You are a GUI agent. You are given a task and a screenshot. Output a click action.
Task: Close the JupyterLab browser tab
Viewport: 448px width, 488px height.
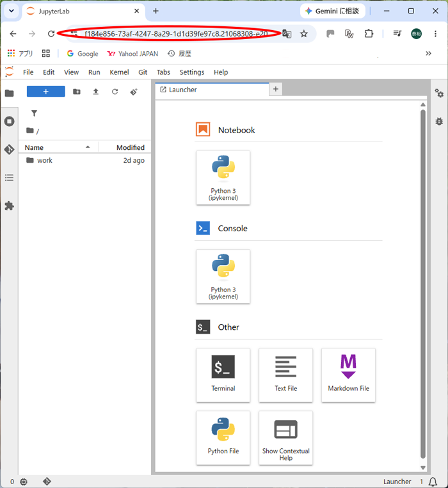(x=136, y=11)
